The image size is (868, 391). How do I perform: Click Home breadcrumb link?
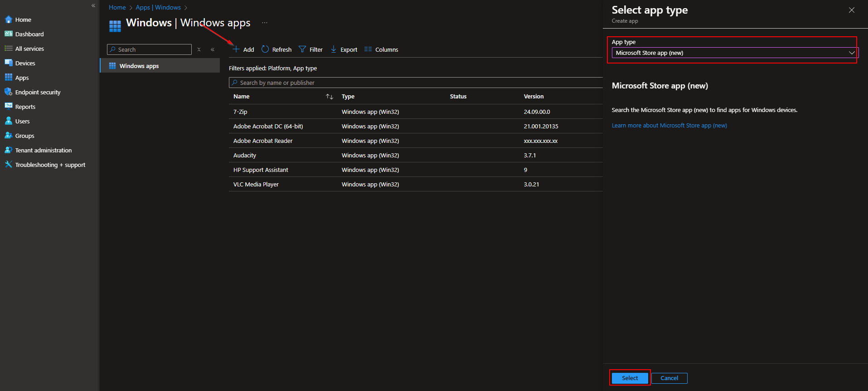click(x=117, y=7)
